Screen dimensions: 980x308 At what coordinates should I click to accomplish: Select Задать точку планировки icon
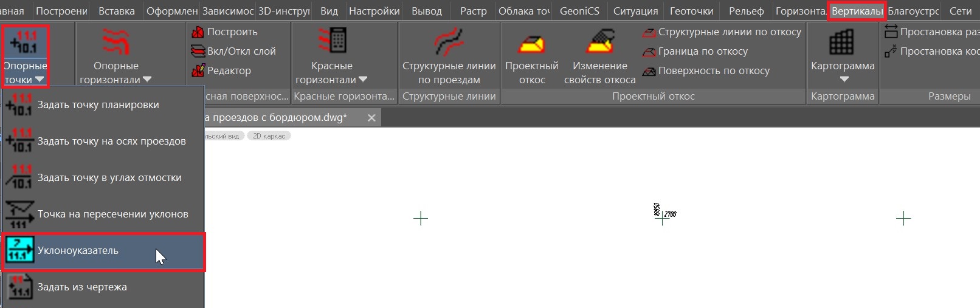(18, 104)
